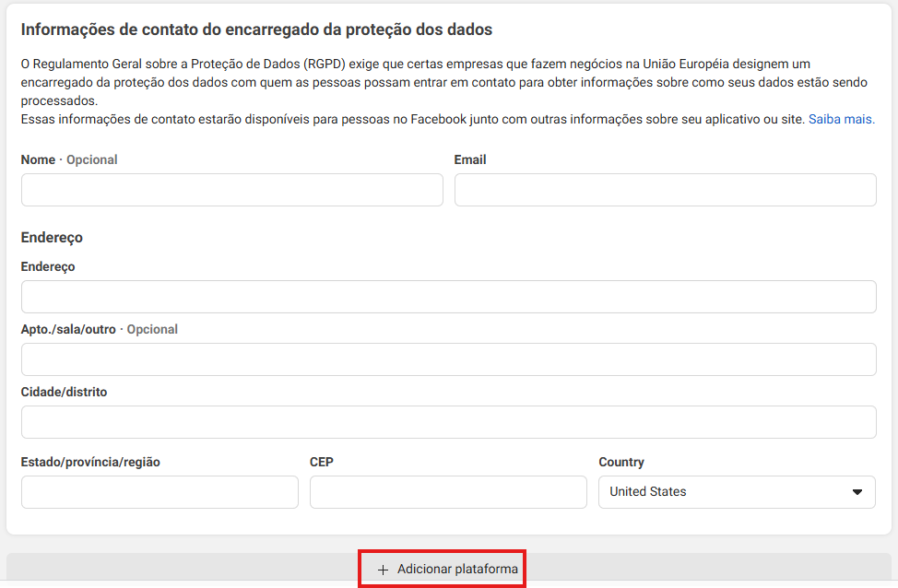This screenshot has height=588, width=898.
Task: Open the Country dropdown showing United States
Action: coord(737,492)
